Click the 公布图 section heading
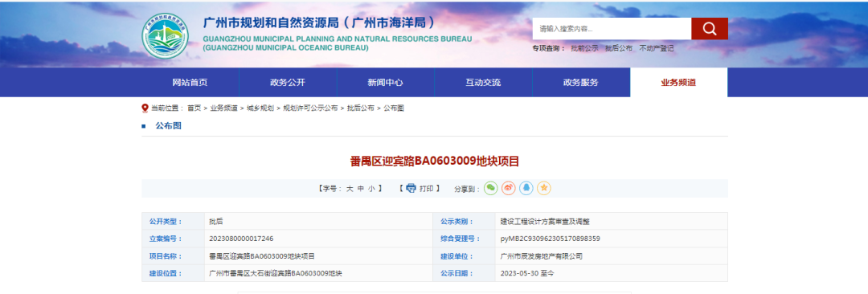Viewport: 868px width, 294px height. pyautogui.click(x=168, y=125)
